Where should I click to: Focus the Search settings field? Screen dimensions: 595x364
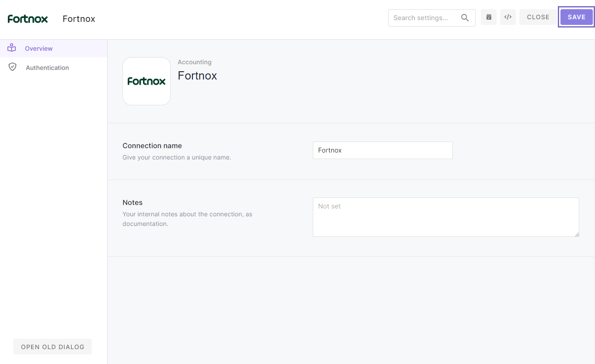pos(432,18)
